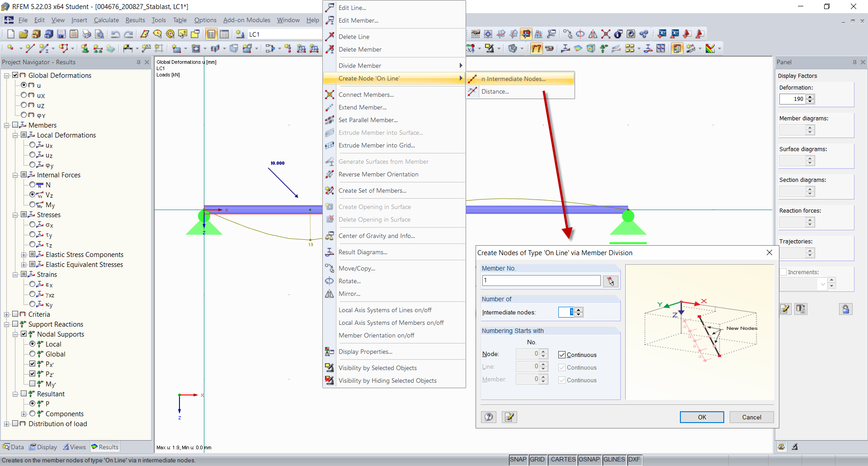
Task: Click the Print icon in the toolbar
Action: [x=87, y=34]
